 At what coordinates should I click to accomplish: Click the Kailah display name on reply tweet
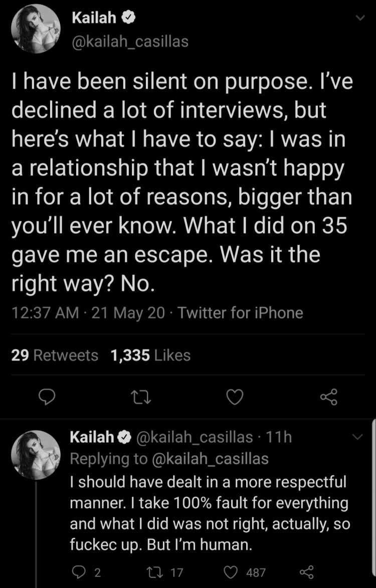coord(92,437)
